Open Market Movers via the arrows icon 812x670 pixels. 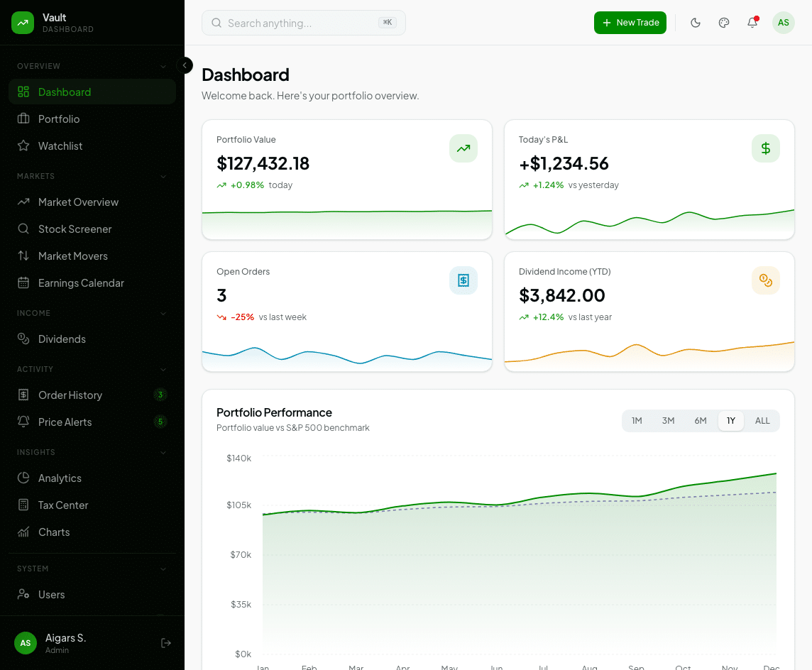[x=23, y=256]
